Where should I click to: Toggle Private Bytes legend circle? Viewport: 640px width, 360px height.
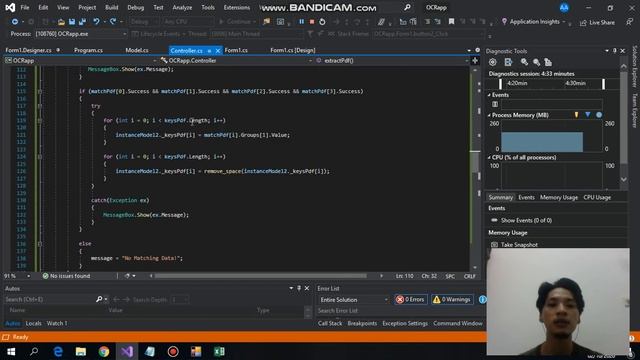pos(599,115)
